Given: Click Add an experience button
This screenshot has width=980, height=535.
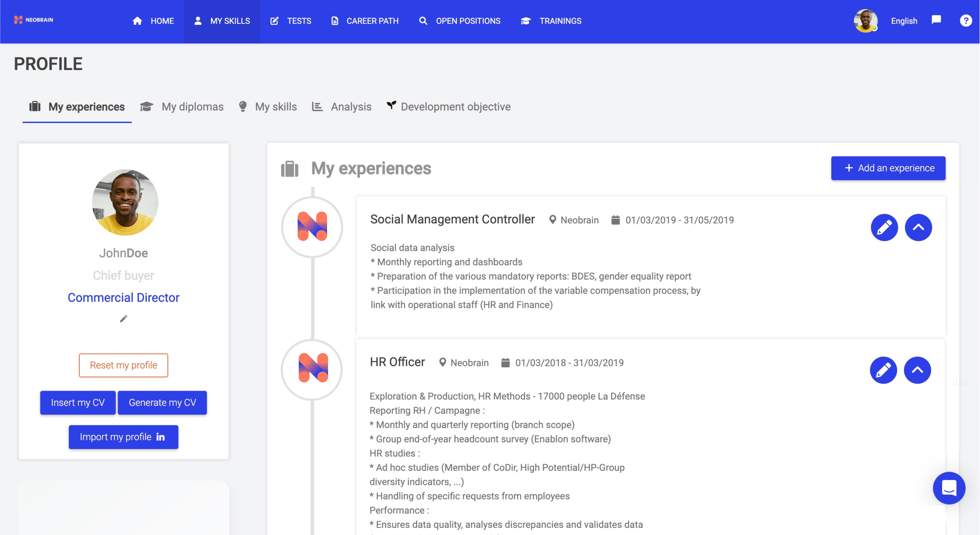Looking at the screenshot, I should click(x=888, y=168).
